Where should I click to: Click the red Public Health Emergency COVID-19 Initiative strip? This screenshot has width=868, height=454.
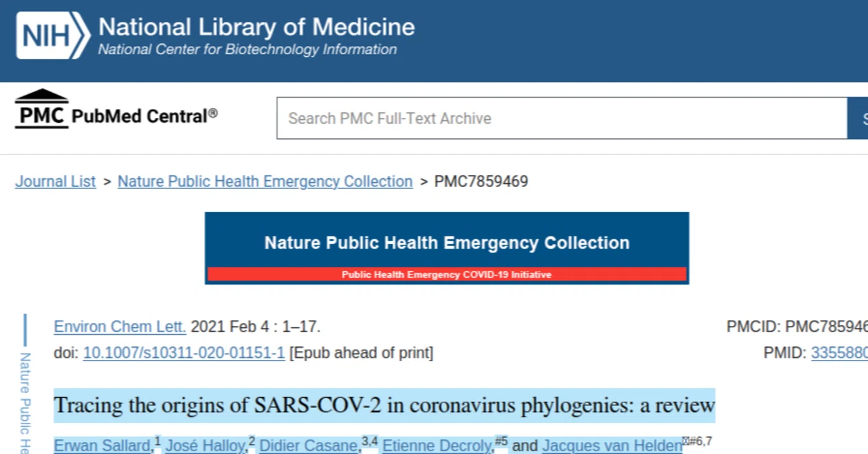point(447,274)
